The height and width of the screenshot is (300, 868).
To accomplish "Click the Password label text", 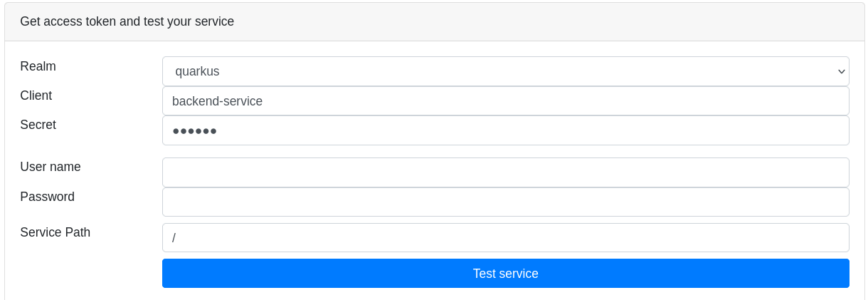I will coord(47,197).
